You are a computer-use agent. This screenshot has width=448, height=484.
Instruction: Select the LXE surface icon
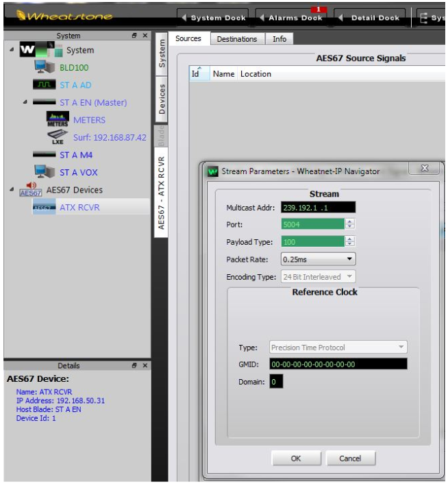(58, 137)
